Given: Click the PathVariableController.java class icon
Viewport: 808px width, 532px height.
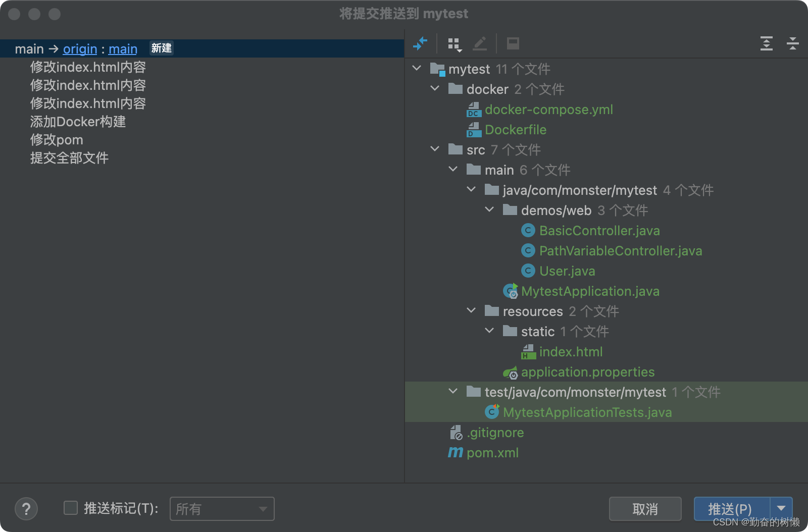Looking at the screenshot, I should tap(528, 251).
